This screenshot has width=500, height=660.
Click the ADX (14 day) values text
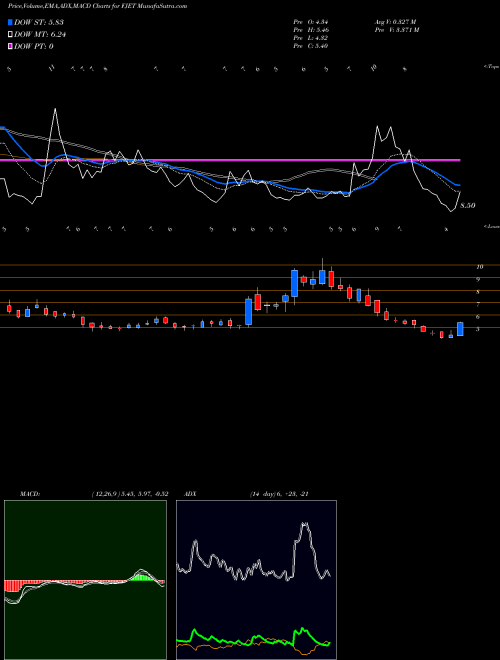click(x=279, y=494)
